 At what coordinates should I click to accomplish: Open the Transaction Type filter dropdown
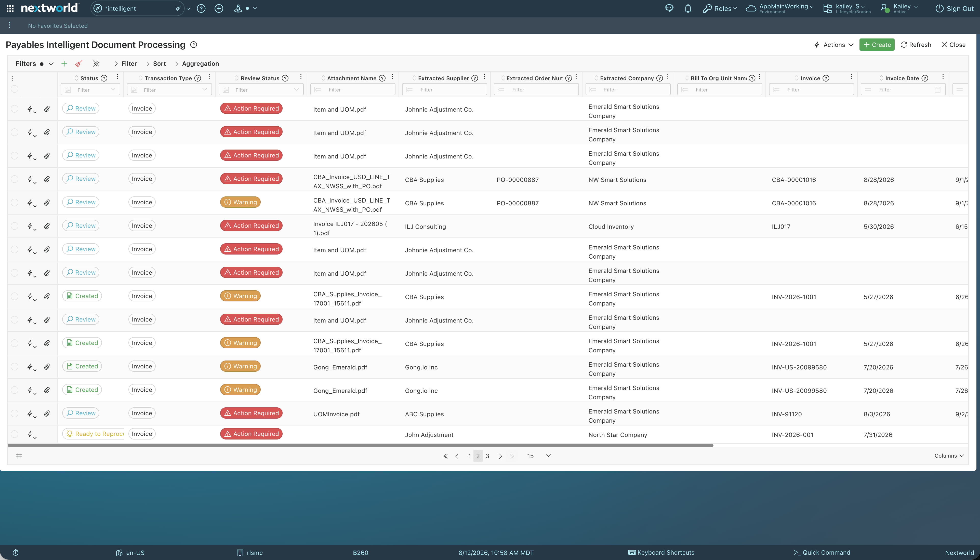[x=169, y=90]
